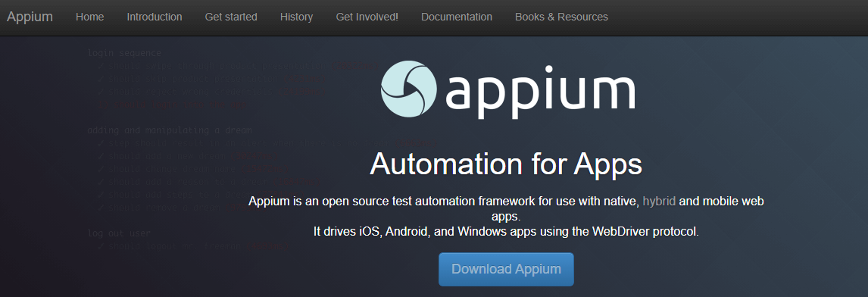Image resolution: width=868 pixels, height=297 pixels.
Task: Open the Home menu item
Action: click(89, 17)
